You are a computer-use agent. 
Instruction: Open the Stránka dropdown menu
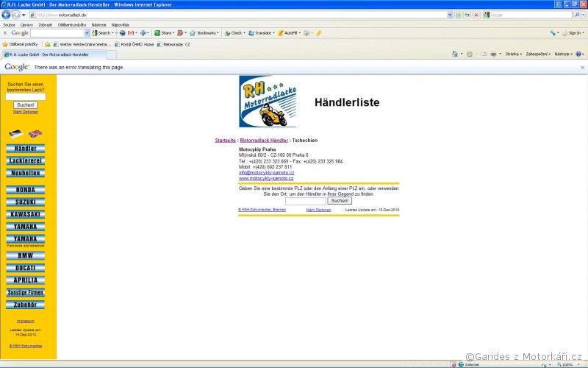point(514,54)
